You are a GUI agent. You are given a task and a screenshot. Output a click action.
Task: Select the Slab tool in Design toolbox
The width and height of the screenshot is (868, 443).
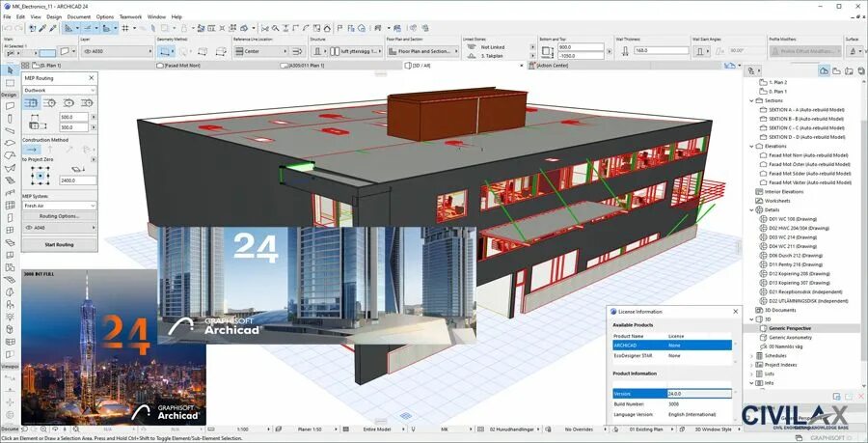click(x=10, y=143)
